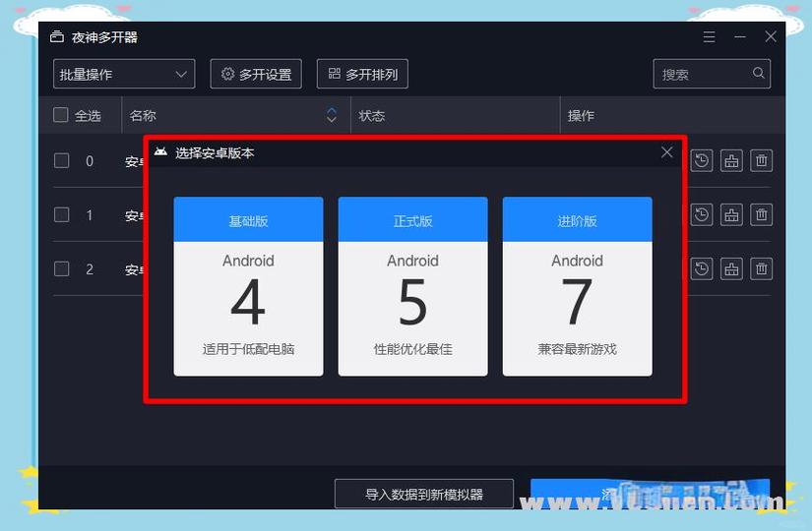The width and height of the screenshot is (812, 531).
Task: Click the 状态 column header
Action: point(456,115)
